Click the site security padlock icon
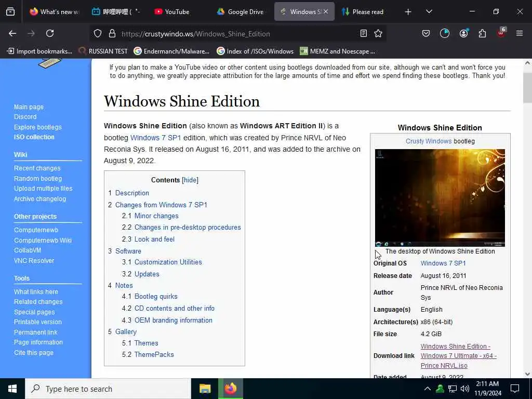Image resolution: width=532 pixels, height=399 pixels. pos(112,34)
